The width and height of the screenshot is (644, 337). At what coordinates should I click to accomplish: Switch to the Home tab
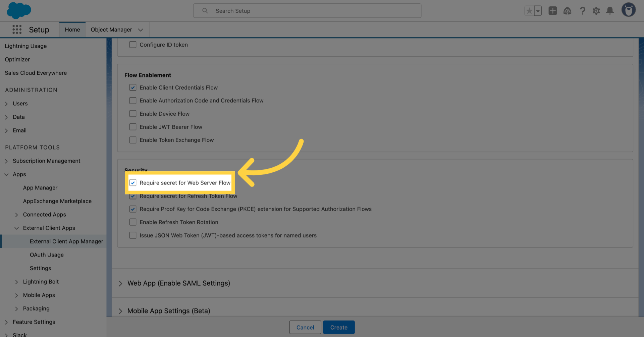coord(72,30)
